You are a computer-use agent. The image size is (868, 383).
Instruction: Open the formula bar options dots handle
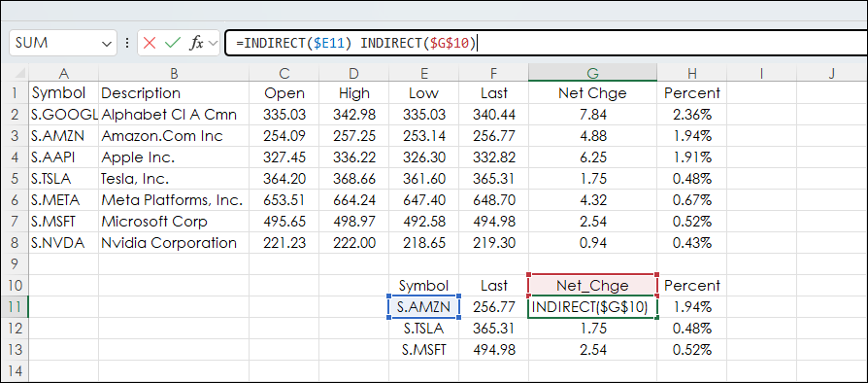coord(127,43)
